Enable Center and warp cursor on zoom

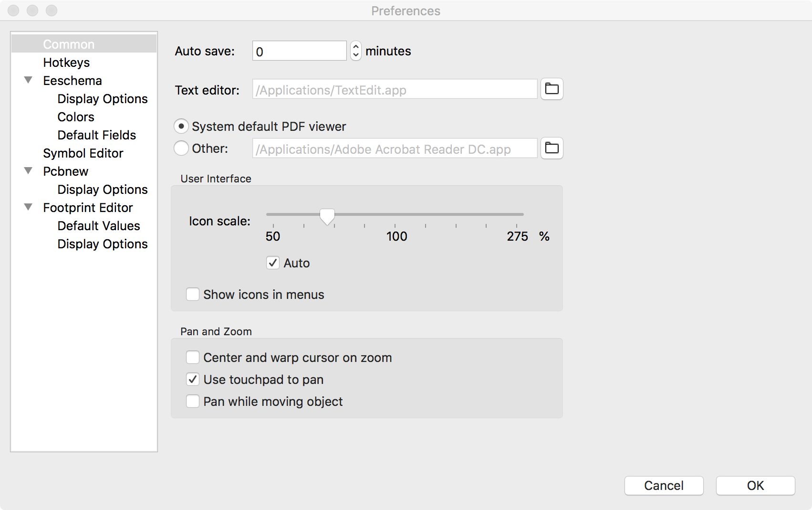point(193,358)
